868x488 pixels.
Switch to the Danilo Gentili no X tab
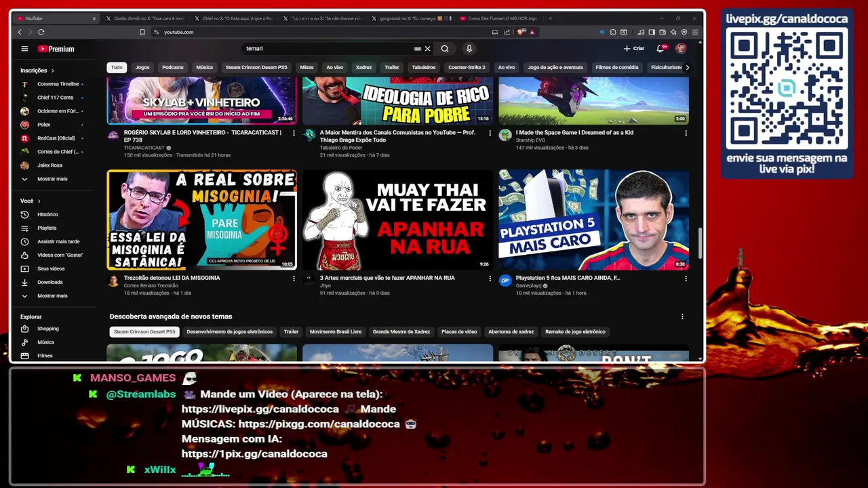(144, 18)
